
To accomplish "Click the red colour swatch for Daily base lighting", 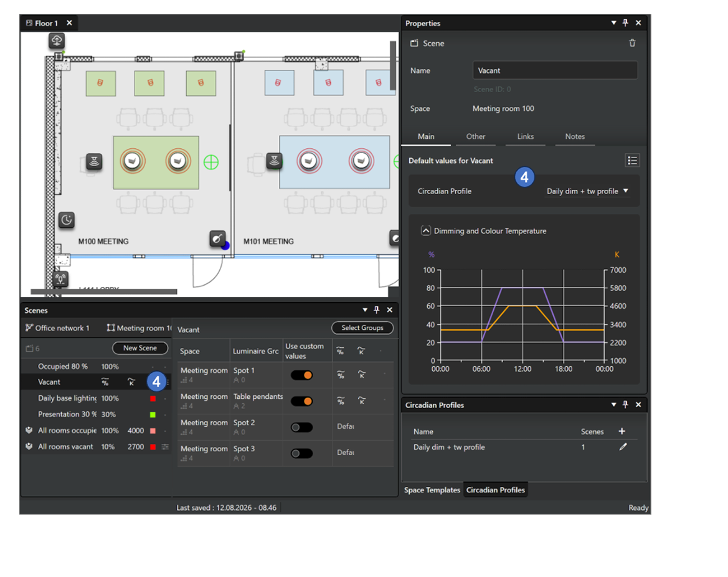I will (x=153, y=398).
